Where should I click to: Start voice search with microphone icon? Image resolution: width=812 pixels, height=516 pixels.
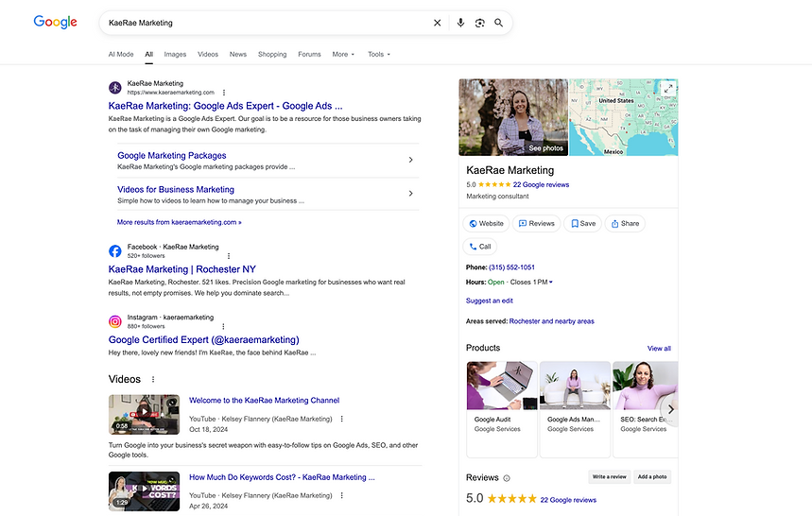point(460,23)
